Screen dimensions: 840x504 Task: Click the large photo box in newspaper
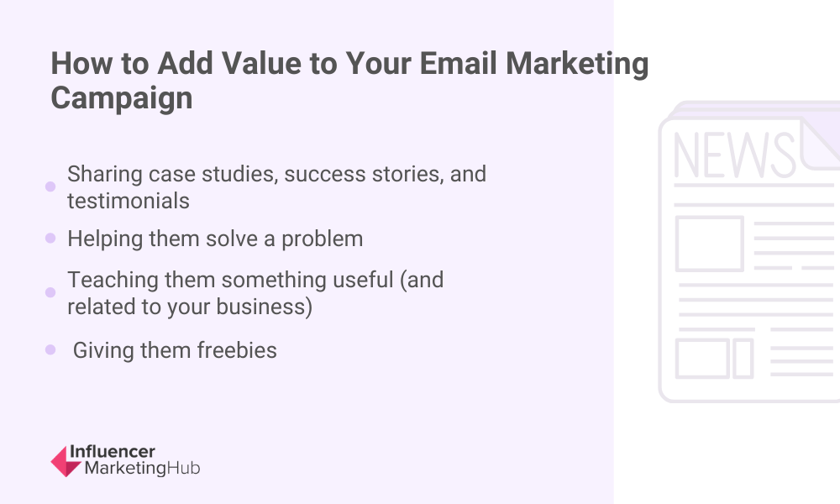(x=709, y=244)
